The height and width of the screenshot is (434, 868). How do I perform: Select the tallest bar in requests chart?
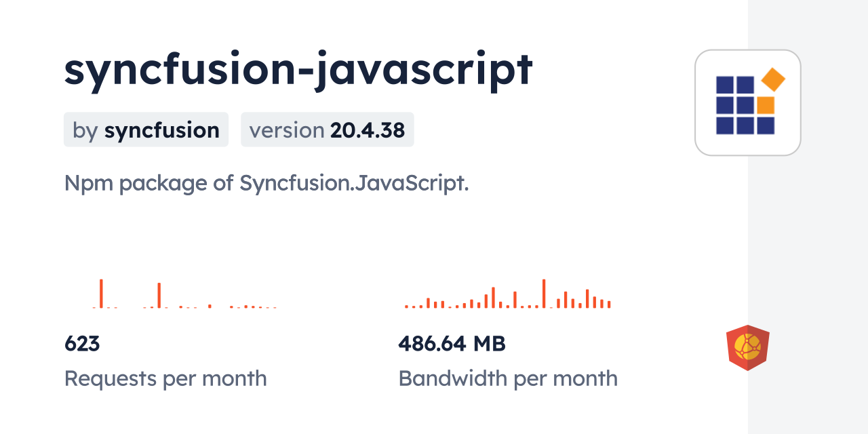pyautogui.click(x=101, y=293)
